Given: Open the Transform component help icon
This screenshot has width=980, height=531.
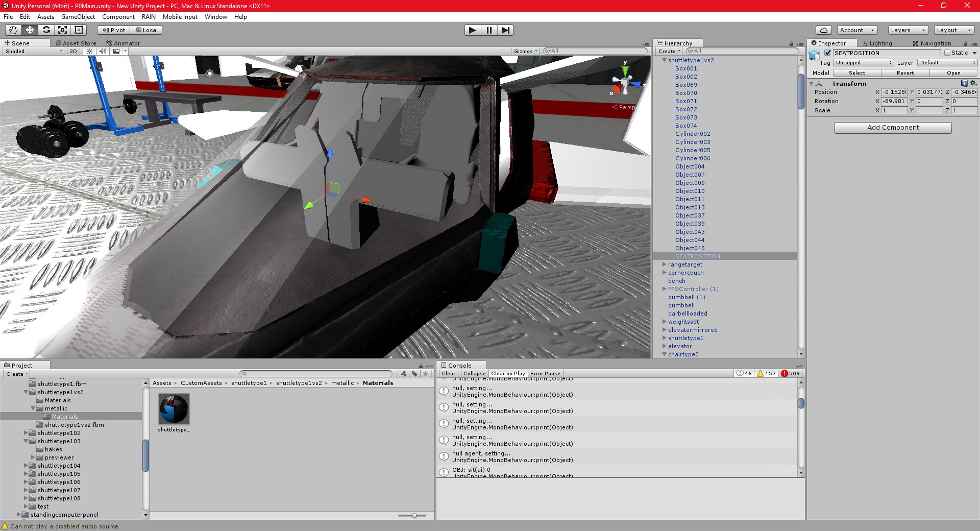Looking at the screenshot, I should point(964,83).
